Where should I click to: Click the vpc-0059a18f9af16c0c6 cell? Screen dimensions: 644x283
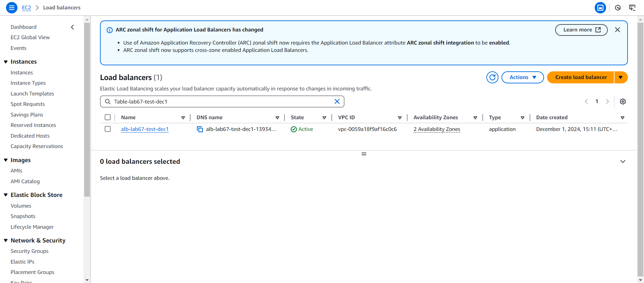(x=367, y=129)
